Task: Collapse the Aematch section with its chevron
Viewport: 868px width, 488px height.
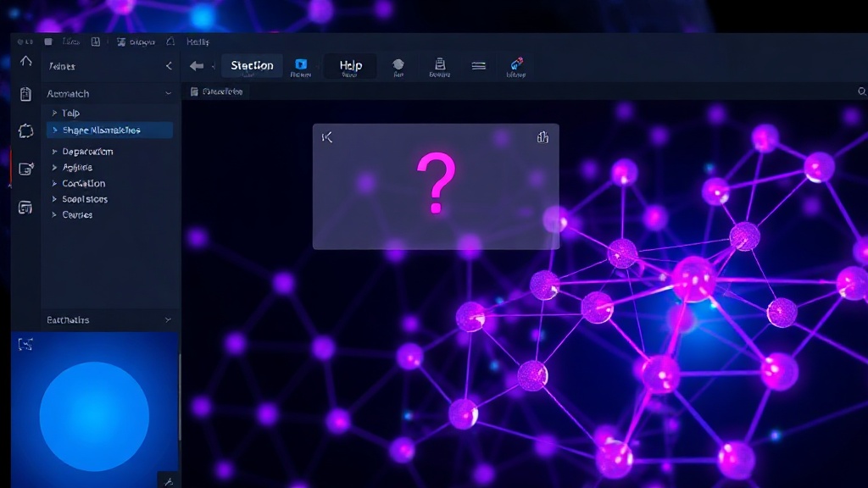Action: click(169, 93)
